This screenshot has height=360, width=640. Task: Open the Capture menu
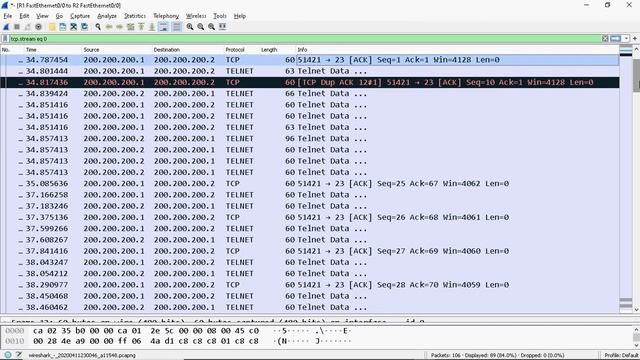(x=80, y=16)
